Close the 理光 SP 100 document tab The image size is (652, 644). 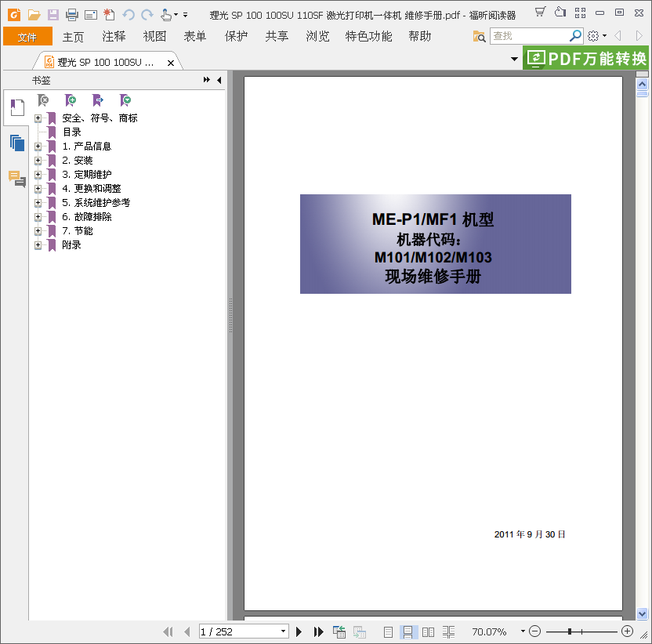coord(171,63)
